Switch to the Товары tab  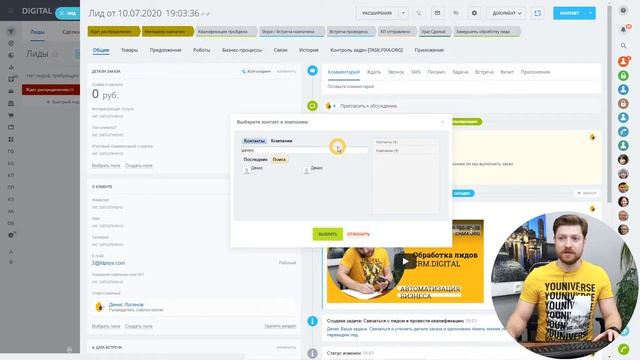(129, 50)
